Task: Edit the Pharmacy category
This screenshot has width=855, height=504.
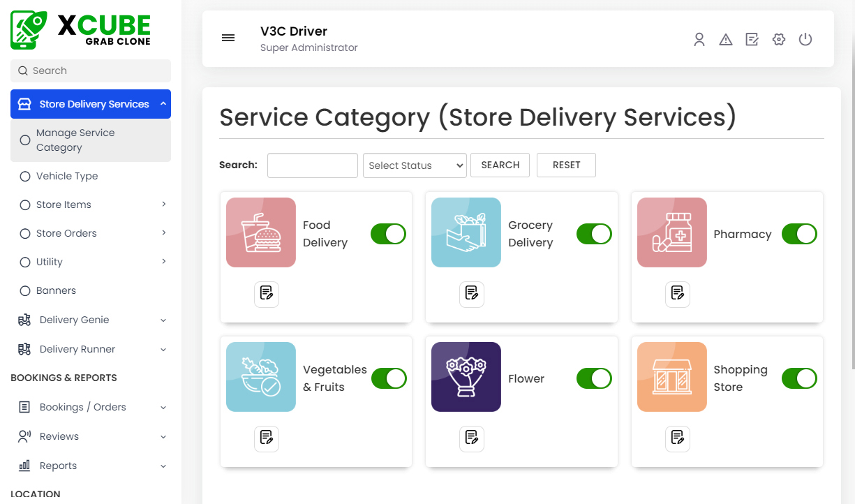Action: (678, 294)
